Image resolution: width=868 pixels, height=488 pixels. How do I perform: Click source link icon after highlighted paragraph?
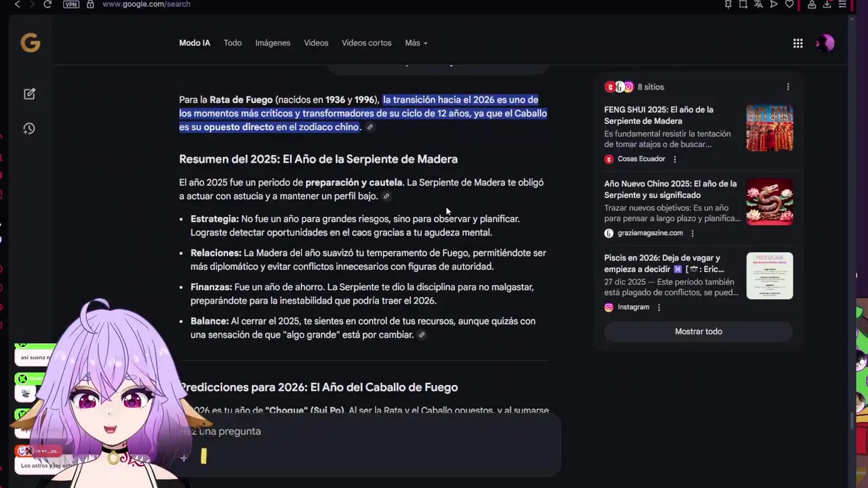point(370,127)
